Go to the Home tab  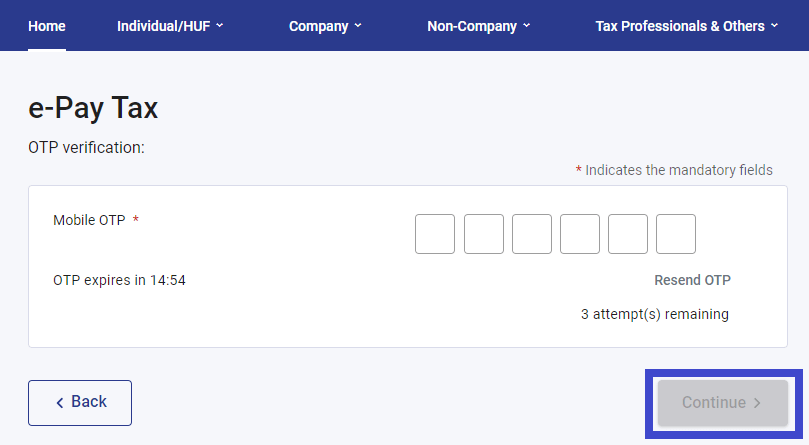(x=47, y=26)
